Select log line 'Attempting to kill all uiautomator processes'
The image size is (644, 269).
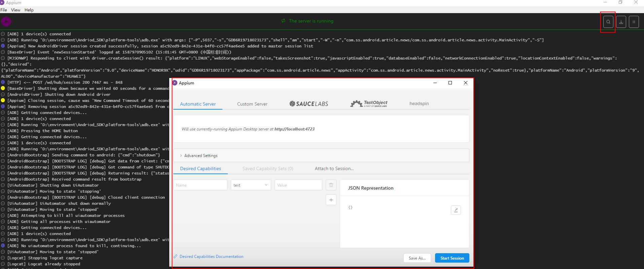66,216
